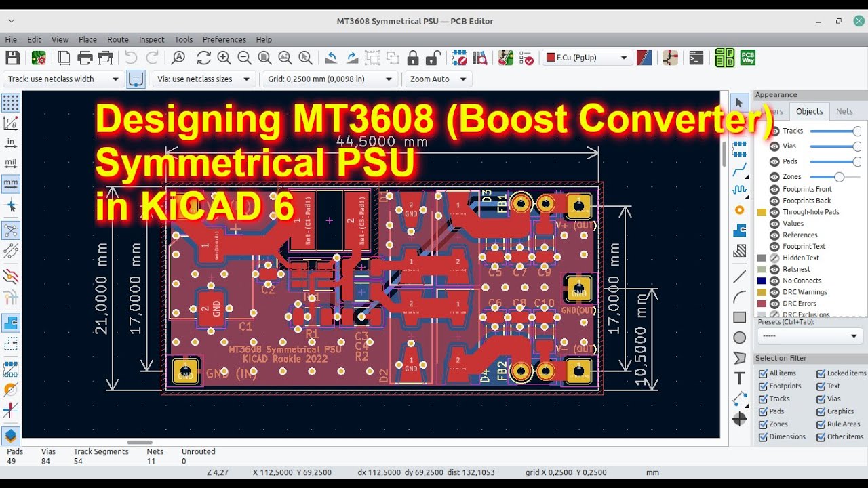
Task: Open Page Settings sheet icon
Action: pyautogui.click(x=64, y=58)
